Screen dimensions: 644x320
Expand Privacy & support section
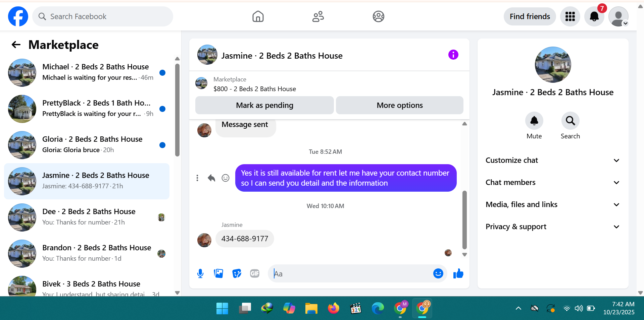pyautogui.click(x=552, y=227)
